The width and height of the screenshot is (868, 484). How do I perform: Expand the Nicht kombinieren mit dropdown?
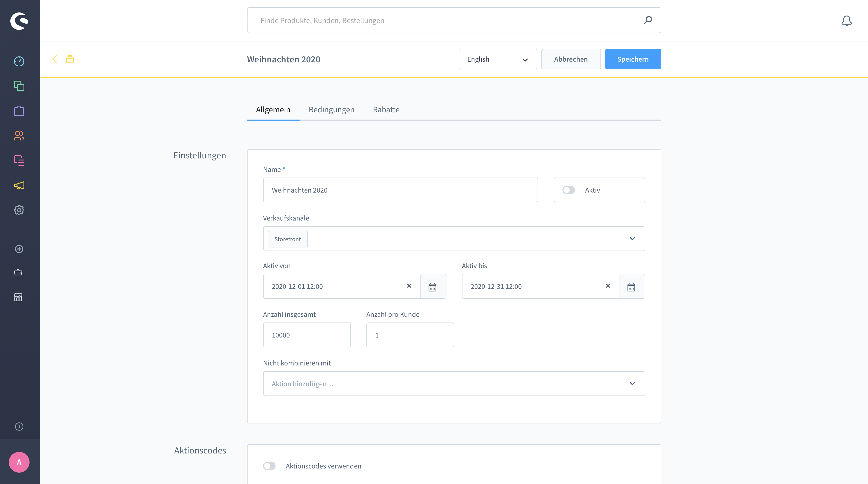coord(632,384)
